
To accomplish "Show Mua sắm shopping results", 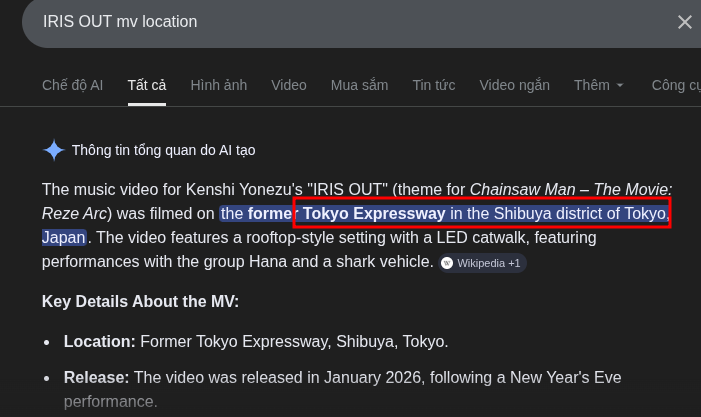I will [359, 85].
